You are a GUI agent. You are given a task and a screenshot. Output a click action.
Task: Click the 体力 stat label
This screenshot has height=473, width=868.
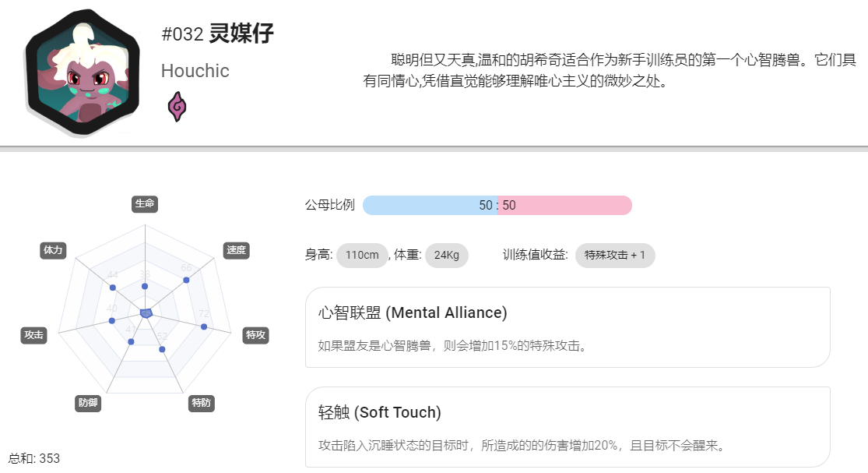[53, 250]
